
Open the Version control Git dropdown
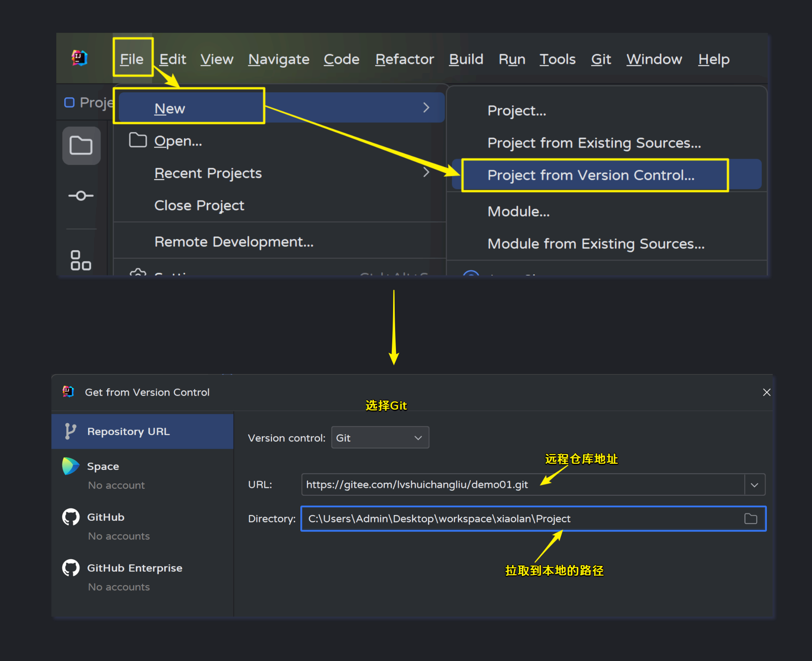(x=380, y=438)
